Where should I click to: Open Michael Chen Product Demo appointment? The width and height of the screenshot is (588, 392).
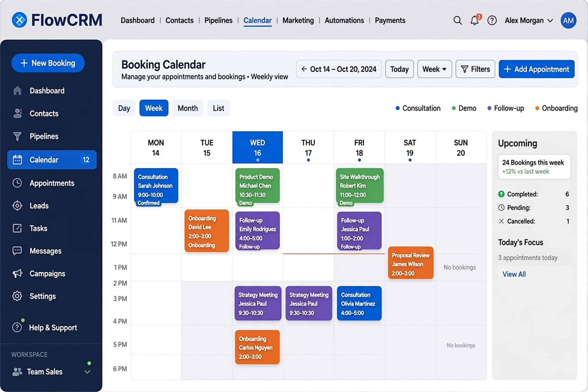pyautogui.click(x=257, y=187)
